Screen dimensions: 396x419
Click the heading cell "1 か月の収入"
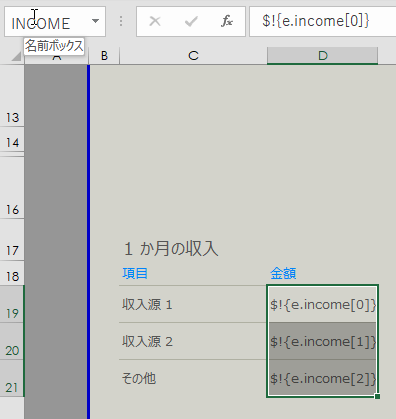point(171,249)
